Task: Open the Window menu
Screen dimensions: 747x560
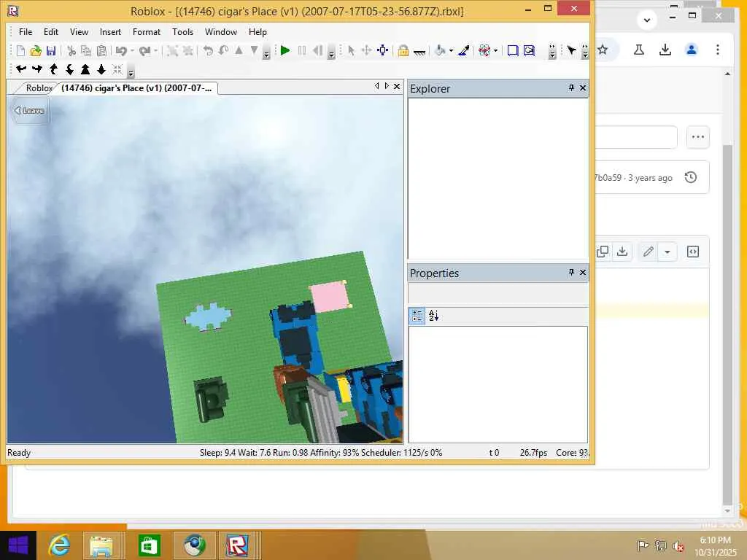Action: pos(220,32)
